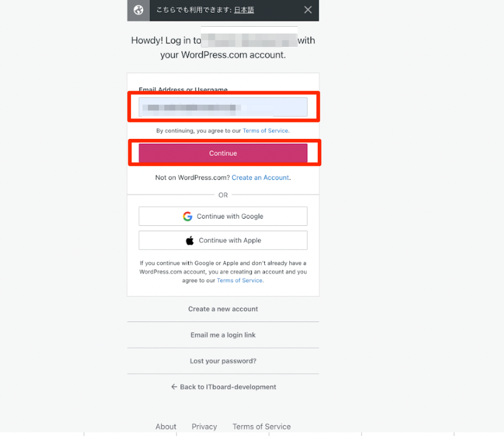Click the Google G logo icon
The height and width of the screenshot is (436, 504).
pyautogui.click(x=187, y=216)
